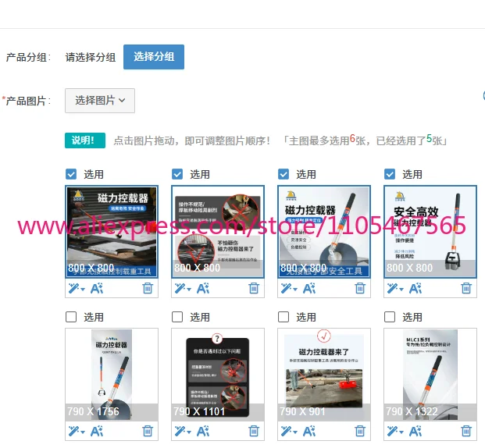Click AI icon under first 800 X 800 image
The width and height of the screenshot is (485, 448).
[97, 289]
